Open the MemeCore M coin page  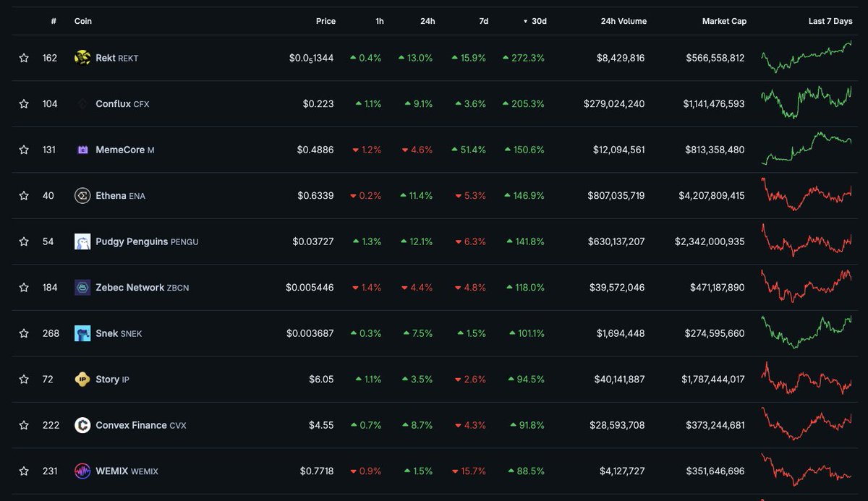tap(124, 150)
